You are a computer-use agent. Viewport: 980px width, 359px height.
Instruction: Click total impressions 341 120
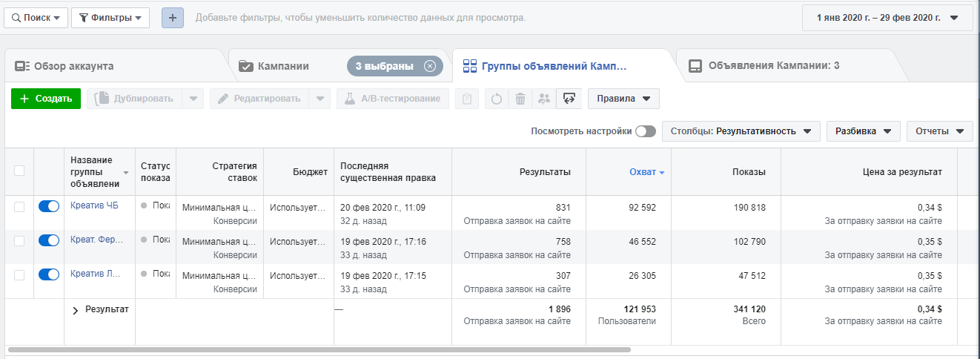pyautogui.click(x=749, y=309)
